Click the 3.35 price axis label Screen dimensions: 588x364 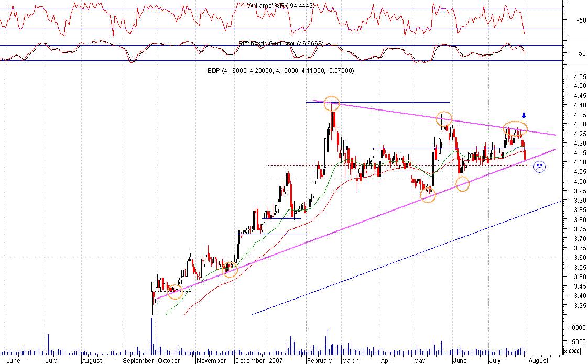point(580,305)
